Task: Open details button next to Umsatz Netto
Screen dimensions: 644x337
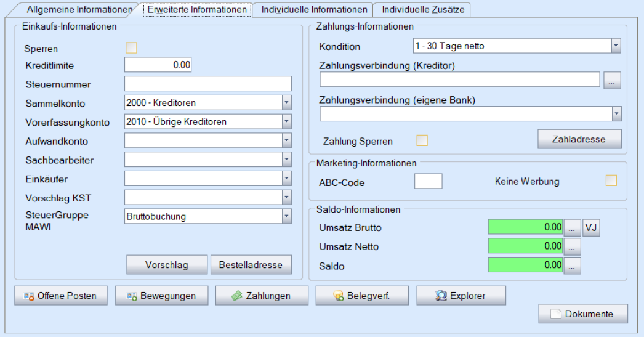Action: [572, 246]
